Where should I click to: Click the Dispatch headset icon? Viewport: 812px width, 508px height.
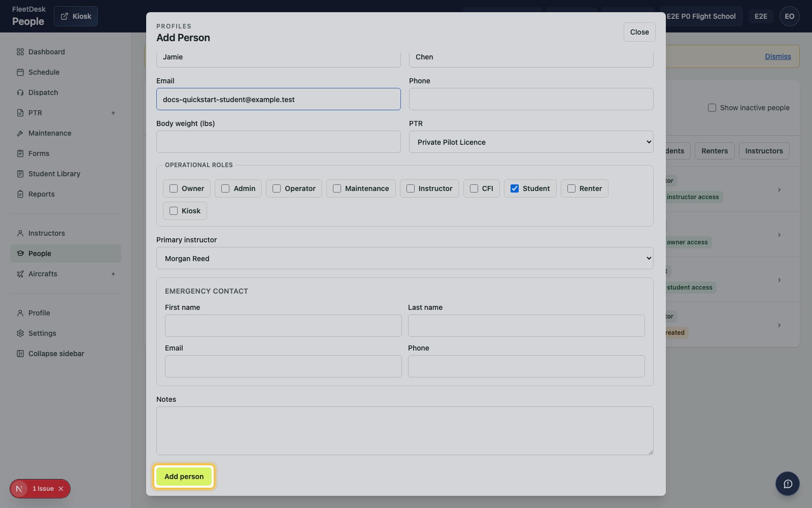[x=20, y=92]
